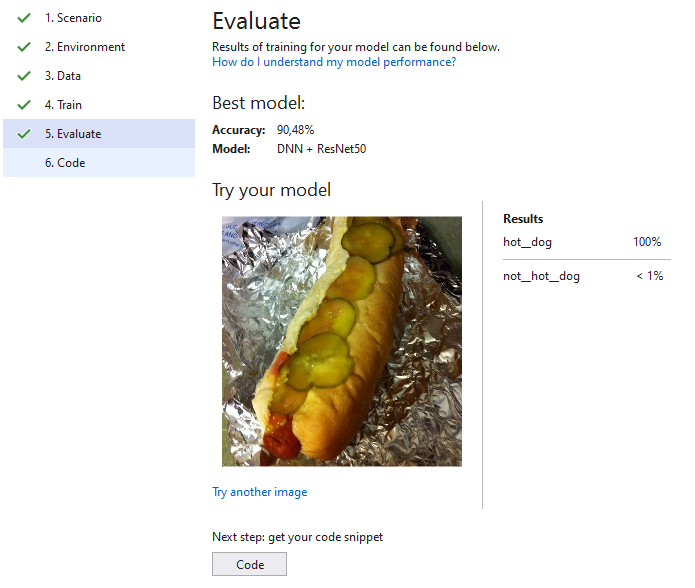Click the green checkmark beside Evaluate

[24, 133]
